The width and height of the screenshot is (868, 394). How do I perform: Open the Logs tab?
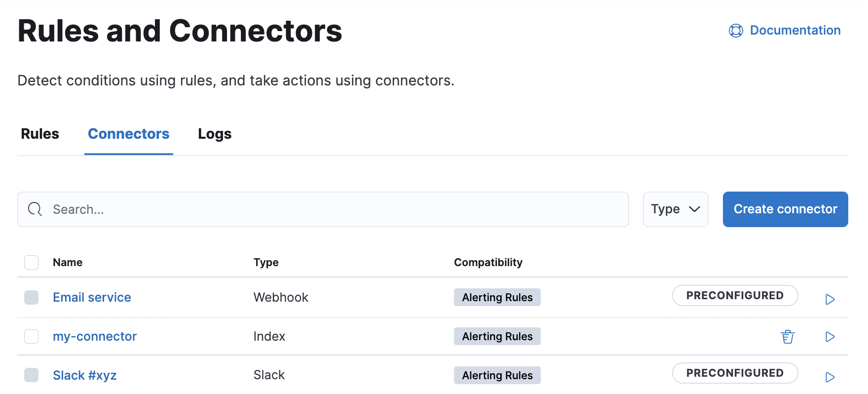click(214, 134)
